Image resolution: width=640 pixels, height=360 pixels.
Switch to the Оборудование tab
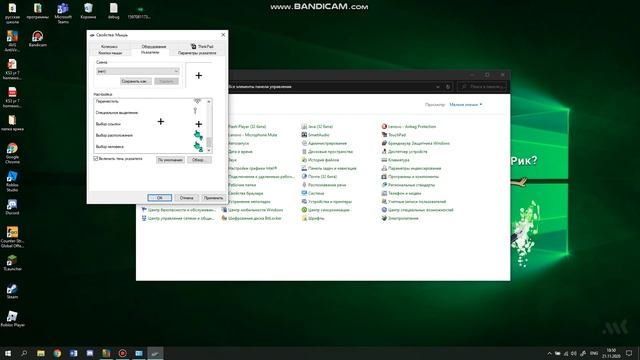[x=154, y=47]
